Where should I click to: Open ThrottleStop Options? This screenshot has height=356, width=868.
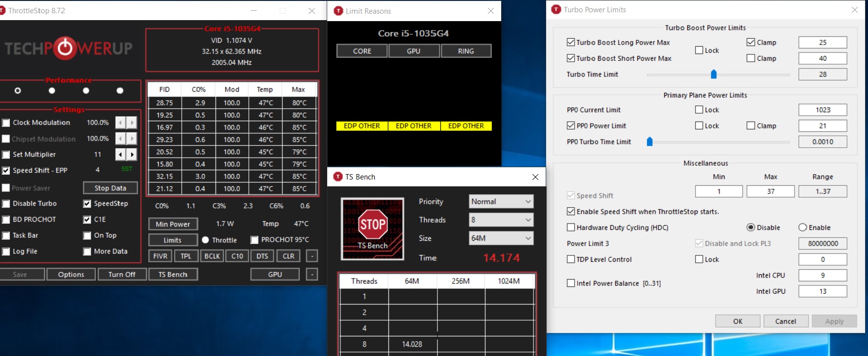tap(72, 275)
